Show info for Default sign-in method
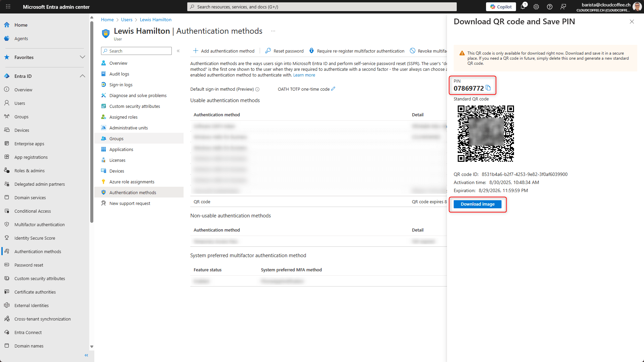 click(x=257, y=89)
